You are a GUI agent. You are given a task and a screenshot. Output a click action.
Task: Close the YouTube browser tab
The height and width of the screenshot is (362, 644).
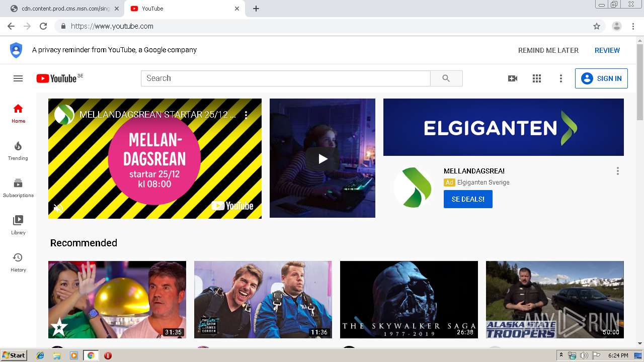[237, 9]
